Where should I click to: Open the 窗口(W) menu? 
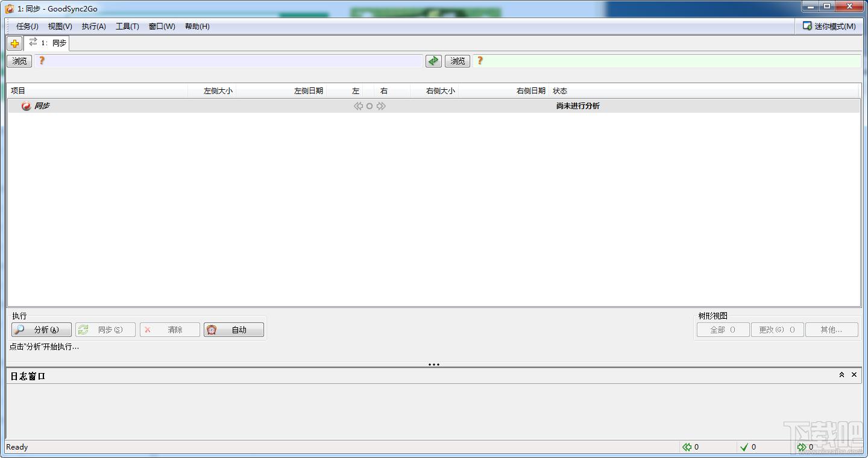(162, 27)
